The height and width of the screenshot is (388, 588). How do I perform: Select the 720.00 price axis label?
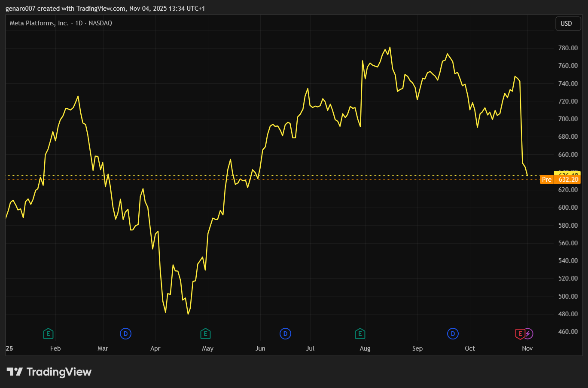[568, 101]
